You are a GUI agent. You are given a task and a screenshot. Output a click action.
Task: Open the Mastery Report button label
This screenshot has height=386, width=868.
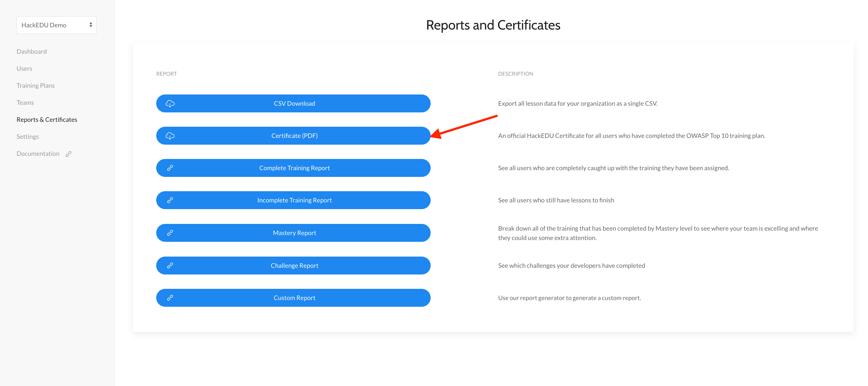pyautogui.click(x=294, y=233)
